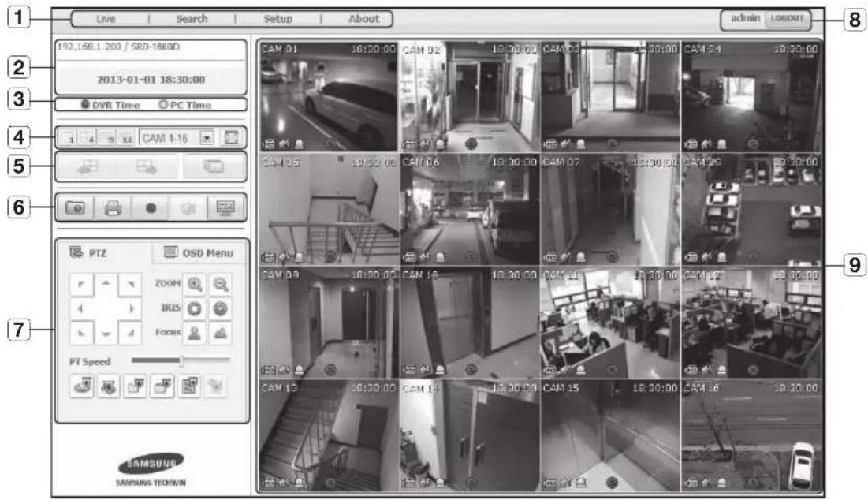Click the ZOOM out magnifier
Image resolution: width=868 pixels, height=500 pixels.
click(220, 284)
